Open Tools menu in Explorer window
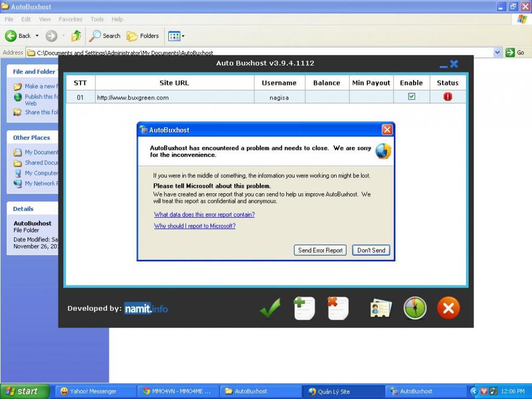This screenshot has height=399, width=532. click(x=97, y=19)
